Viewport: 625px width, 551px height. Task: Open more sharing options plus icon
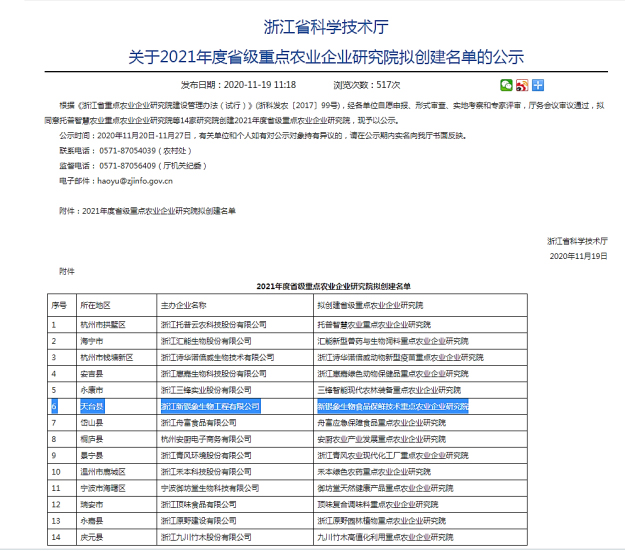538,85
